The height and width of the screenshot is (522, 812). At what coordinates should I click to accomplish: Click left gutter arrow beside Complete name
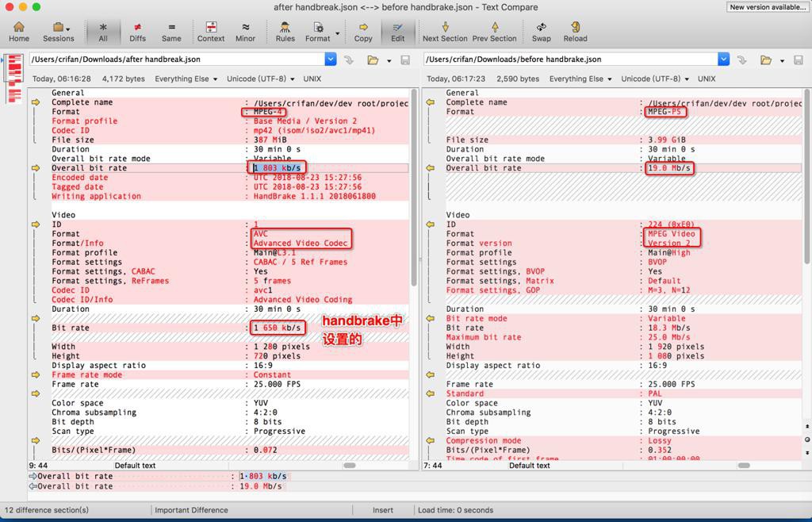pos(35,102)
